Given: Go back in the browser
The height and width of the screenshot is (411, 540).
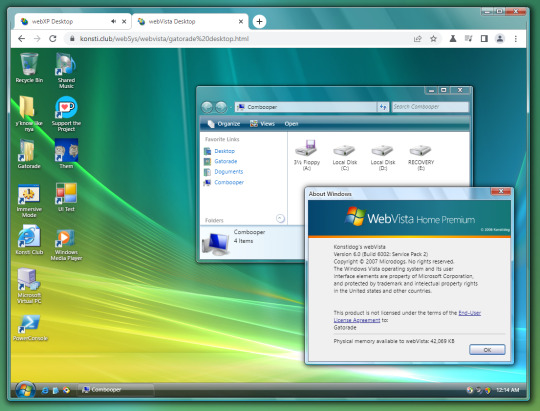Looking at the screenshot, I should point(21,39).
